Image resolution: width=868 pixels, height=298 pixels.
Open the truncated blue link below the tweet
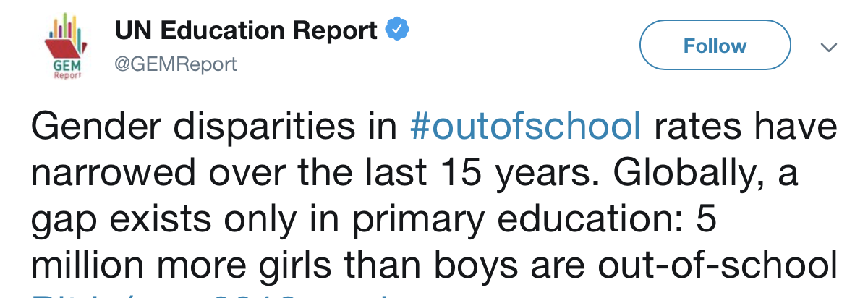[x=217, y=293]
